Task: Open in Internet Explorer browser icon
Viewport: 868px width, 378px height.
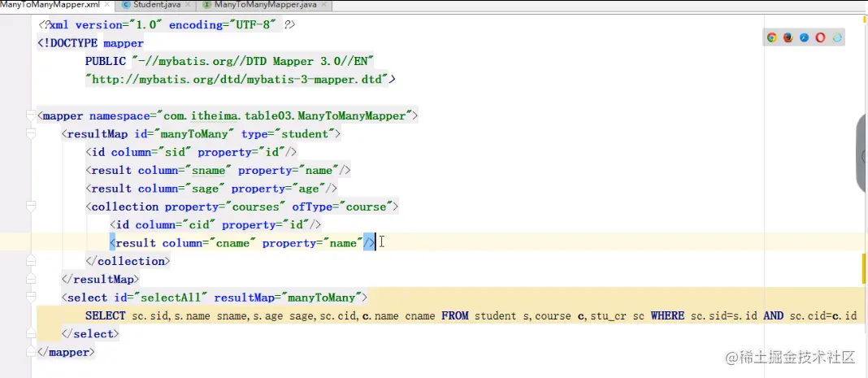Action: (x=837, y=37)
